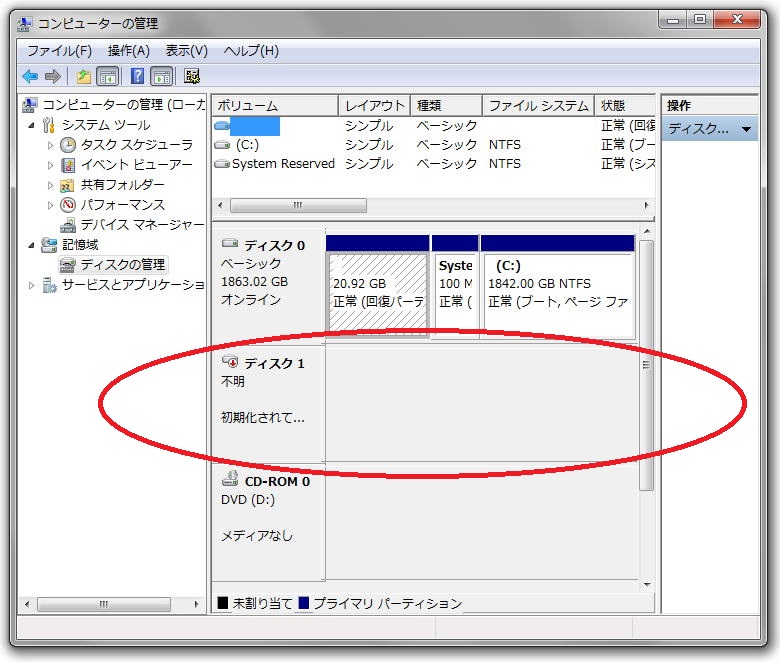Open イベント ビューアー in the tree
The height and width of the screenshot is (662, 780).
click(136, 165)
